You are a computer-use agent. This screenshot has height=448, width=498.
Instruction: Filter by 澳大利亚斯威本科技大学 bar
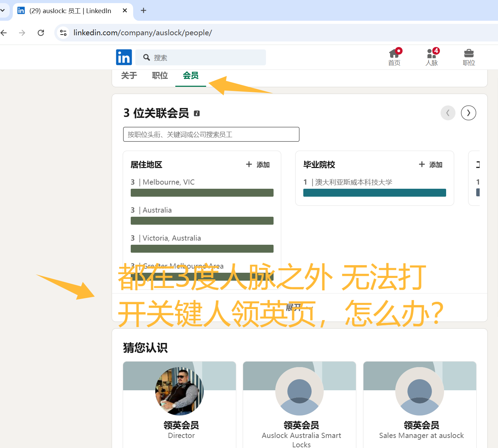375,193
